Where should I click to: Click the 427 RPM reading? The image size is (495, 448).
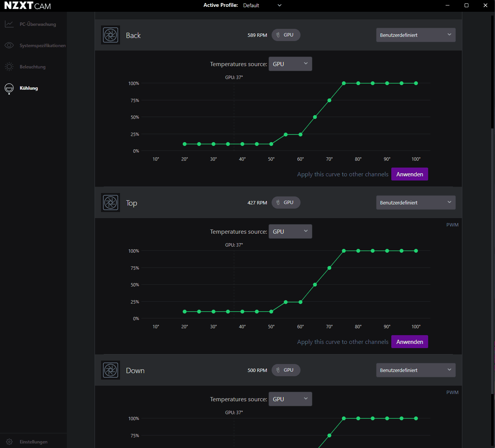(x=257, y=203)
